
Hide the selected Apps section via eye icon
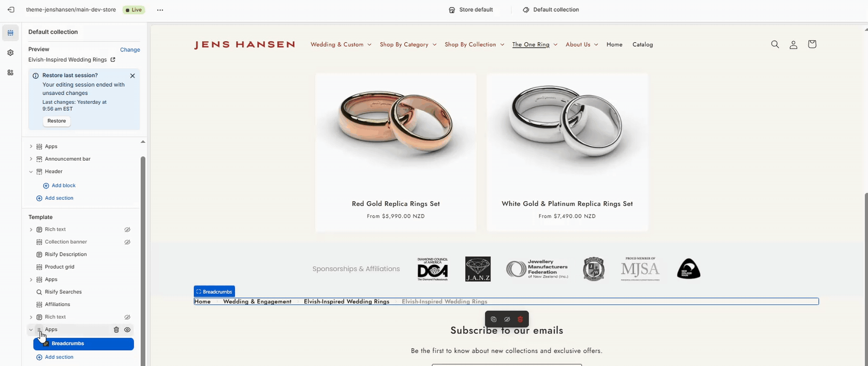click(x=127, y=330)
